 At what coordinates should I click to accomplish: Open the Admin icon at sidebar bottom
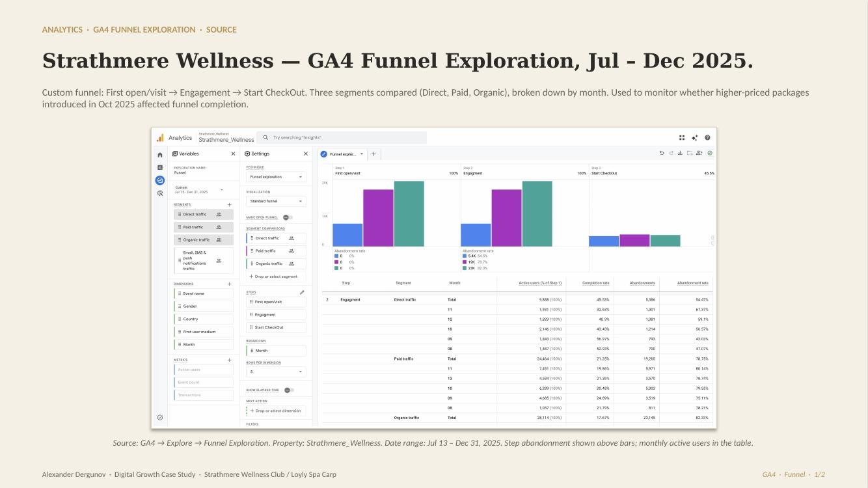tap(160, 417)
